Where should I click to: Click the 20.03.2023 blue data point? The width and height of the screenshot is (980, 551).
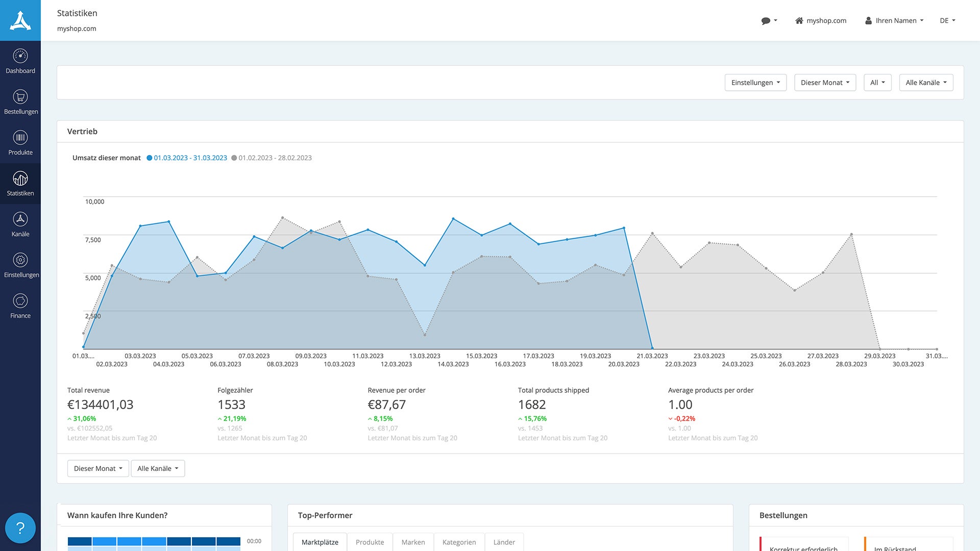(624, 228)
